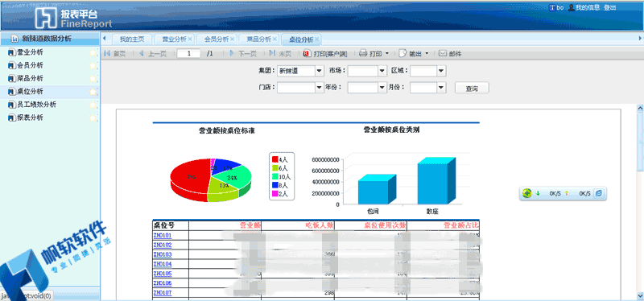Click the page number input field

click(x=188, y=53)
